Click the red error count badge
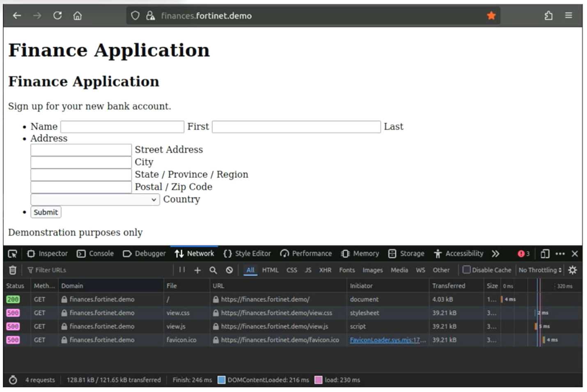 coord(524,254)
